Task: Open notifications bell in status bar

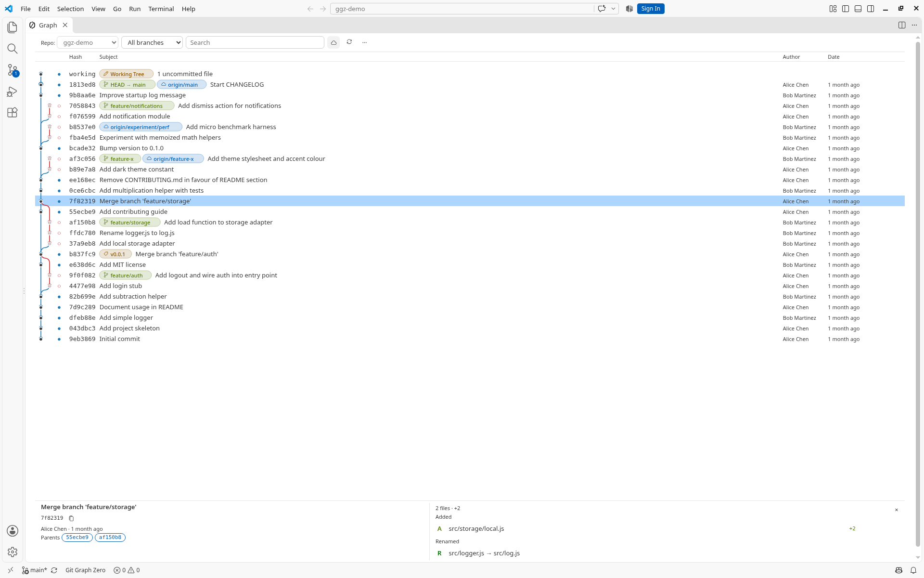Action: (913, 570)
